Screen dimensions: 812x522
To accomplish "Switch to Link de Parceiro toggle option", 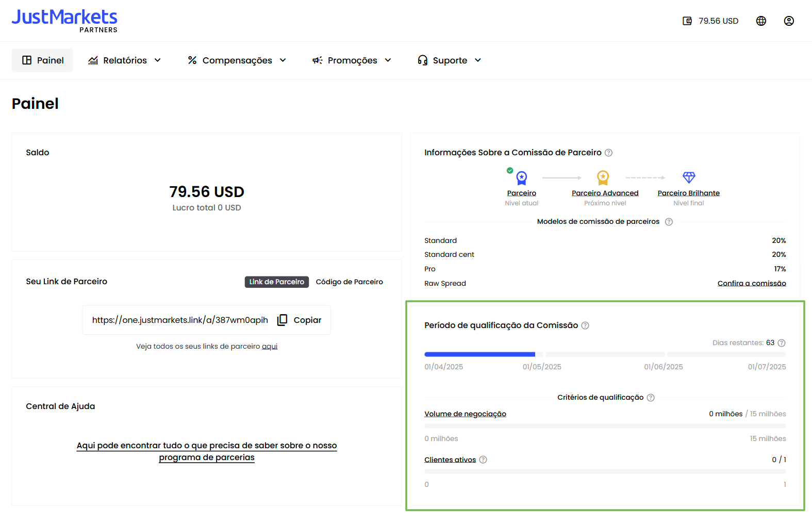I will (x=277, y=282).
